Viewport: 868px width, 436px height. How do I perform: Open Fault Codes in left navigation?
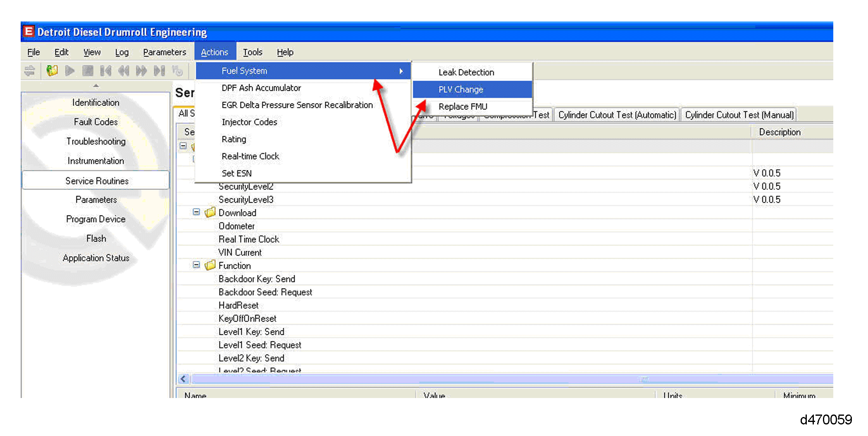[96, 122]
